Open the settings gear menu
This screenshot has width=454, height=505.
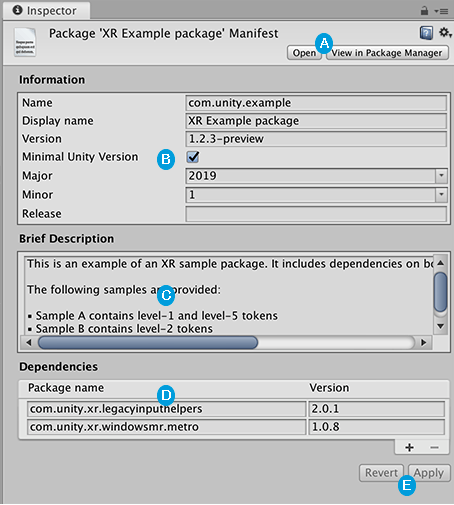[445, 33]
